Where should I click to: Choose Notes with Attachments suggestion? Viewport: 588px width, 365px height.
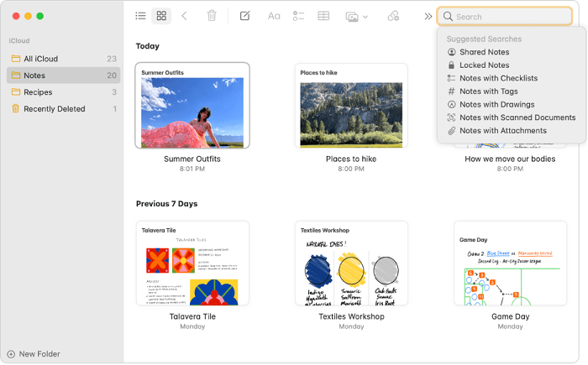click(x=503, y=131)
